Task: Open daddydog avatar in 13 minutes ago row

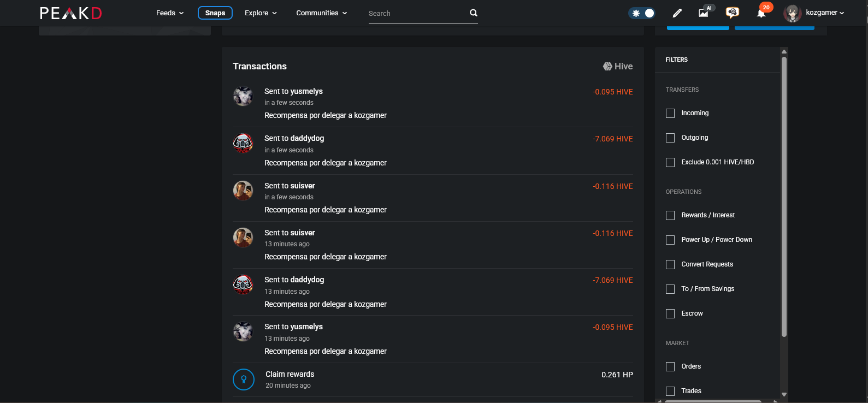Action: (x=243, y=285)
